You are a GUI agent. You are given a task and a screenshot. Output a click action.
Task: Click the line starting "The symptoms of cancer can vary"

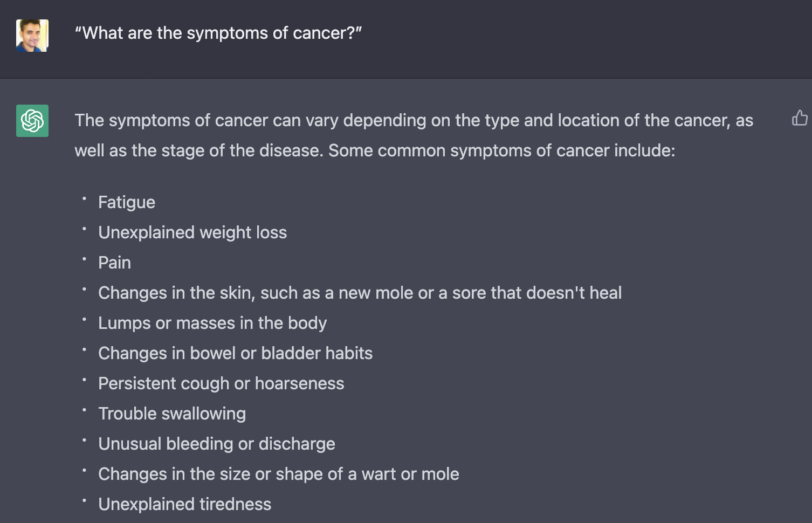(x=413, y=120)
